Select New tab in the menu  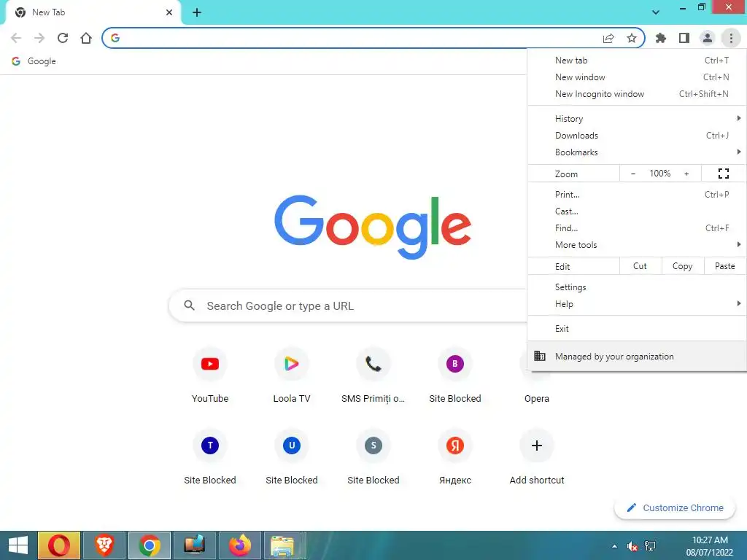coord(637,61)
